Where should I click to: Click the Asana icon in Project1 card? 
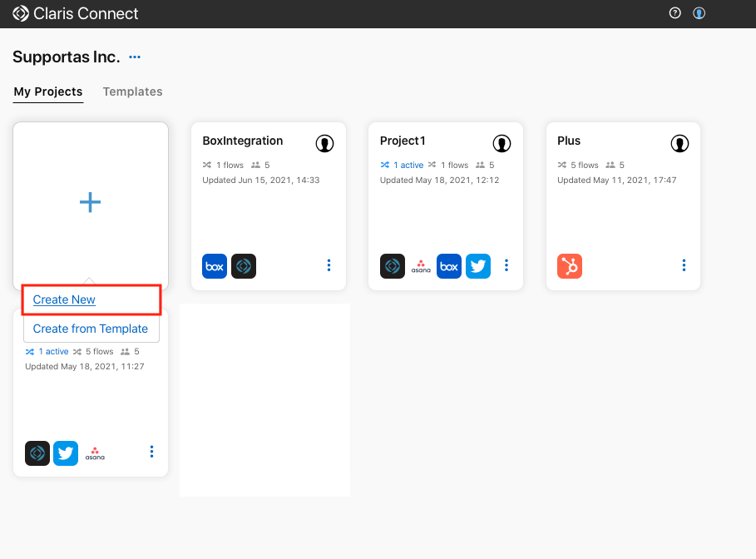click(421, 266)
